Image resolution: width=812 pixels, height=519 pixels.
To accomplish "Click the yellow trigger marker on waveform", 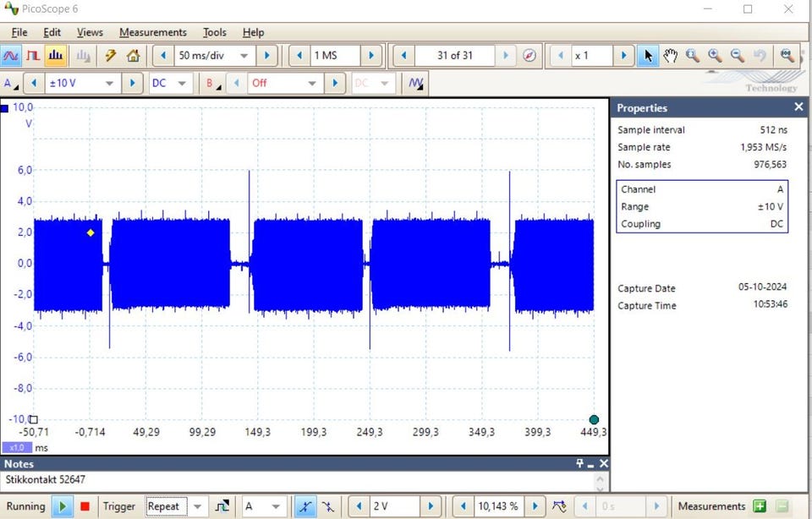I will coord(91,232).
